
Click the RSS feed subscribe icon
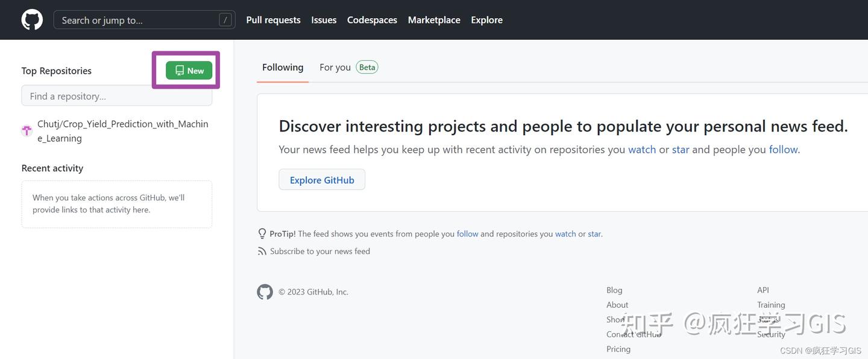(x=262, y=251)
